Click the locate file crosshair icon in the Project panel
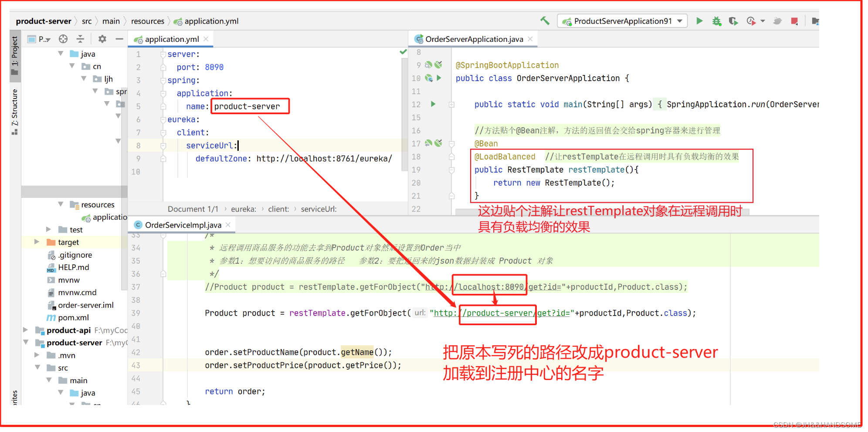Viewport: 868px width, 432px height. click(x=63, y=39)
